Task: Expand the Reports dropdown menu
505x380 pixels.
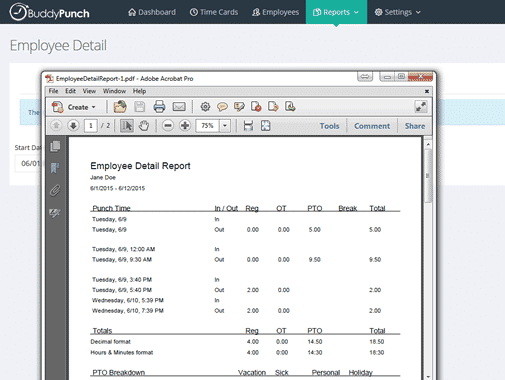Action: 336,12
